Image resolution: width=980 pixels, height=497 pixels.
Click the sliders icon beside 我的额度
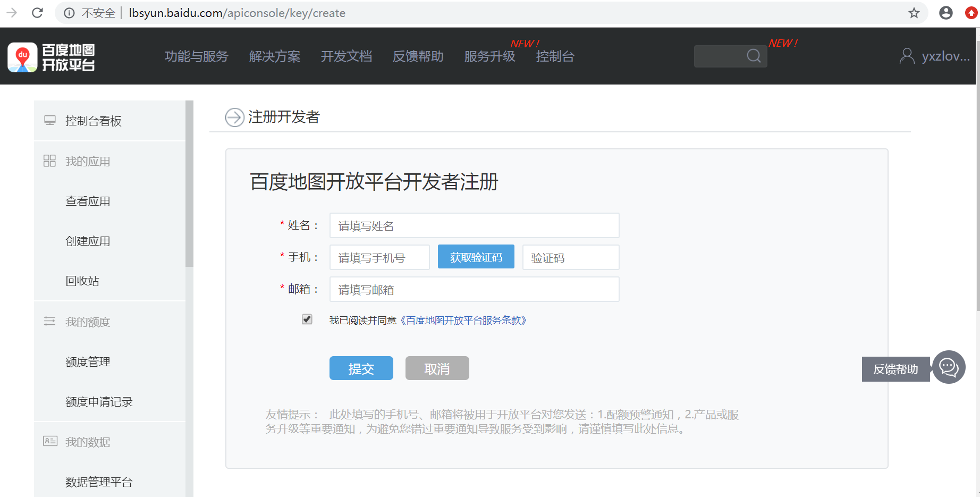[49, 321]
